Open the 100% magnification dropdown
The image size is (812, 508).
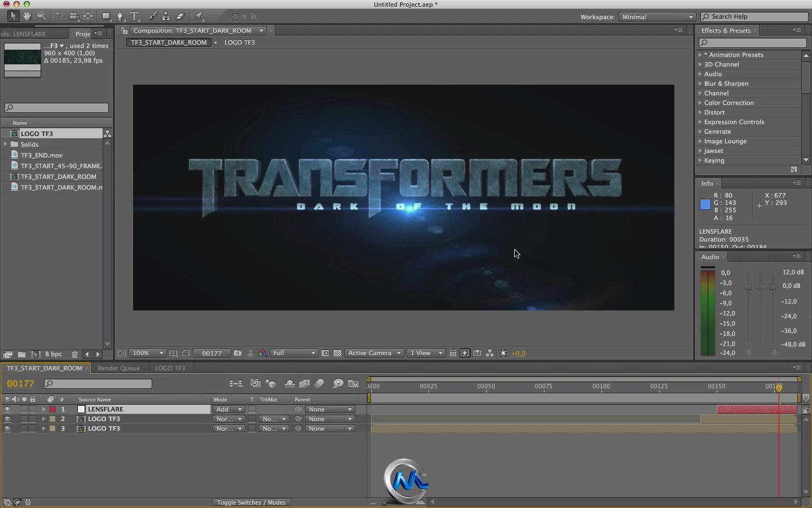coord(148,353)
